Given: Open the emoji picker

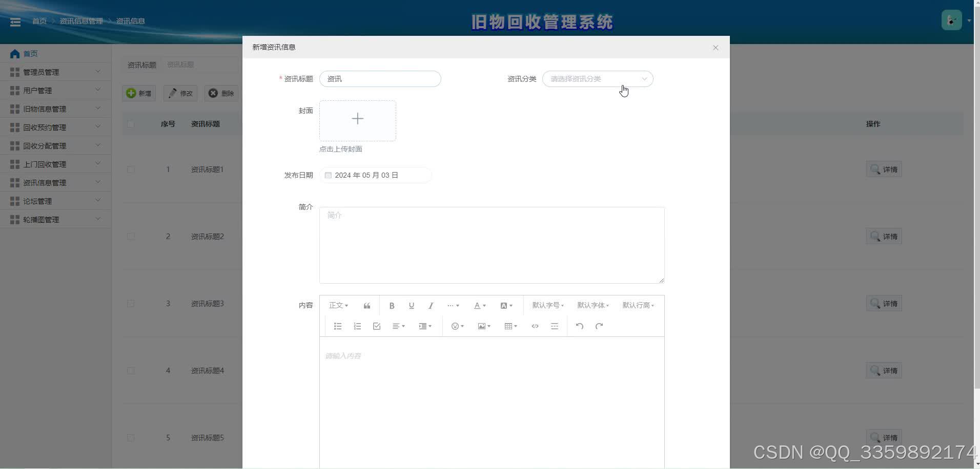Looking at the screenshot, I should [458, 326].
